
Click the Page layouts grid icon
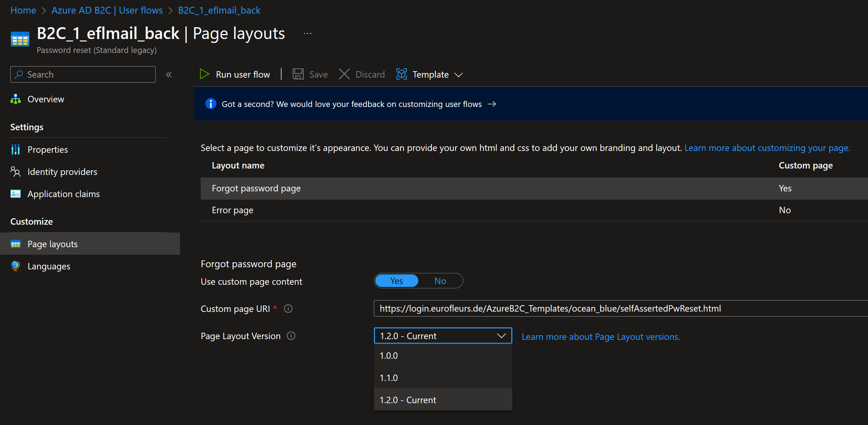click(15, 244)
